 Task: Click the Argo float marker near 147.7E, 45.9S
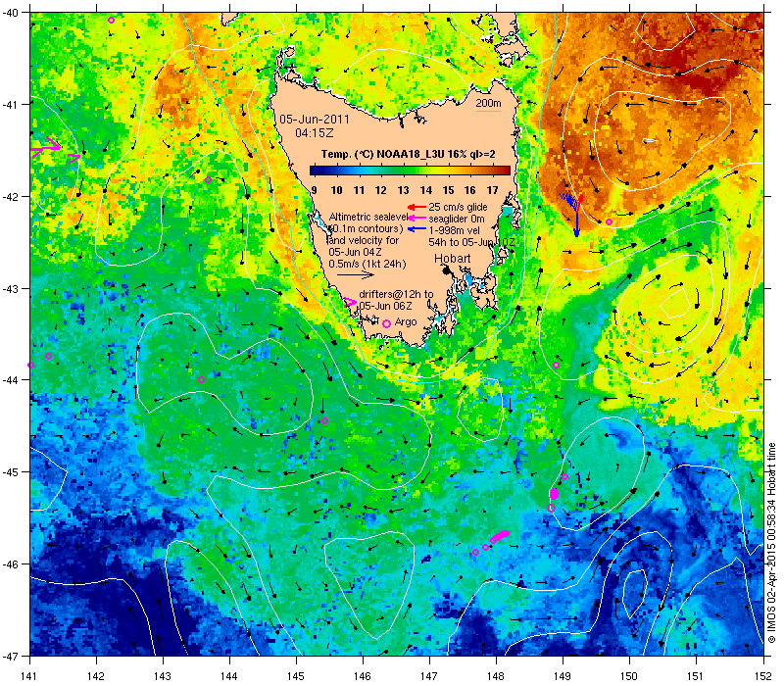(x=475, y=553)
